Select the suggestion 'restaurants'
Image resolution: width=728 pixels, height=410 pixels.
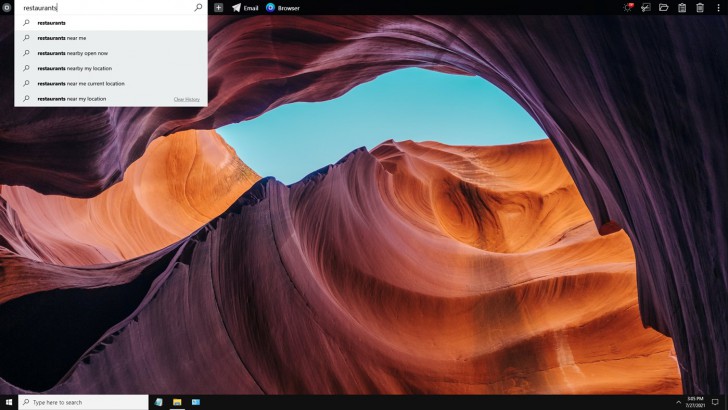[x=111, y=23]
